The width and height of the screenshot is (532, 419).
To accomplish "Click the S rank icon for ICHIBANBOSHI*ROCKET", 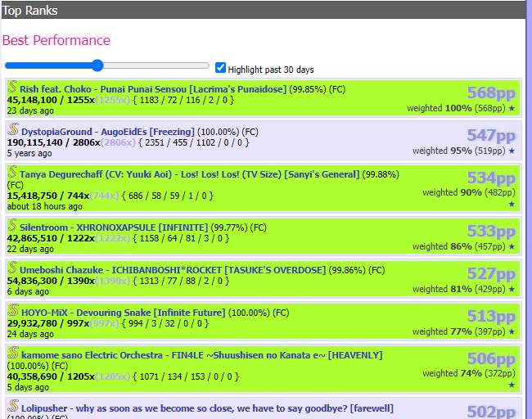I will (12, 268).
